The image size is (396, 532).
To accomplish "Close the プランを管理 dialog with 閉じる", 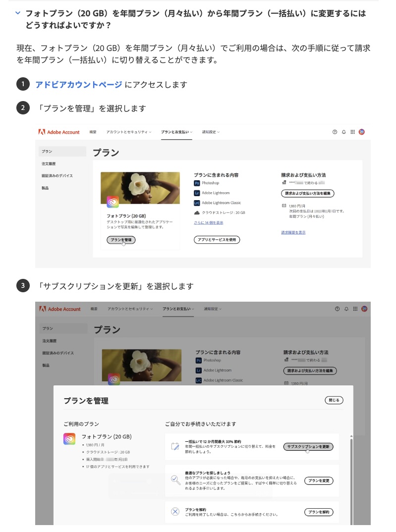I will pos(334,400).
